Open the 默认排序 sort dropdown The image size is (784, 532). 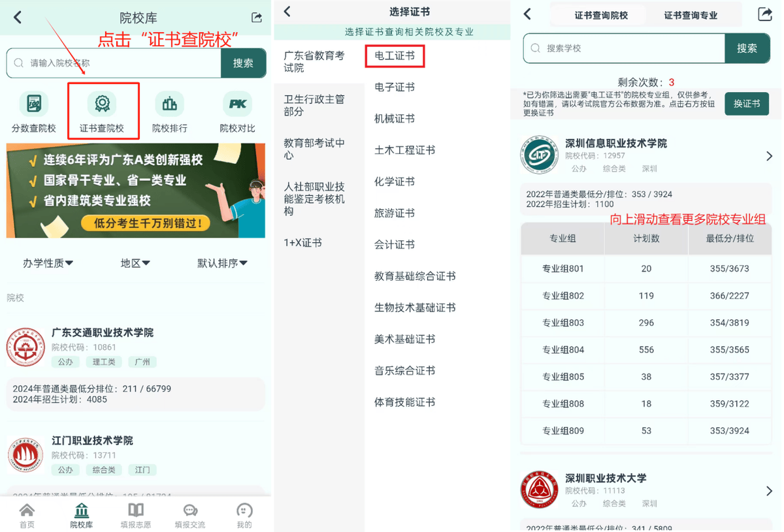(x=222, y=263)
